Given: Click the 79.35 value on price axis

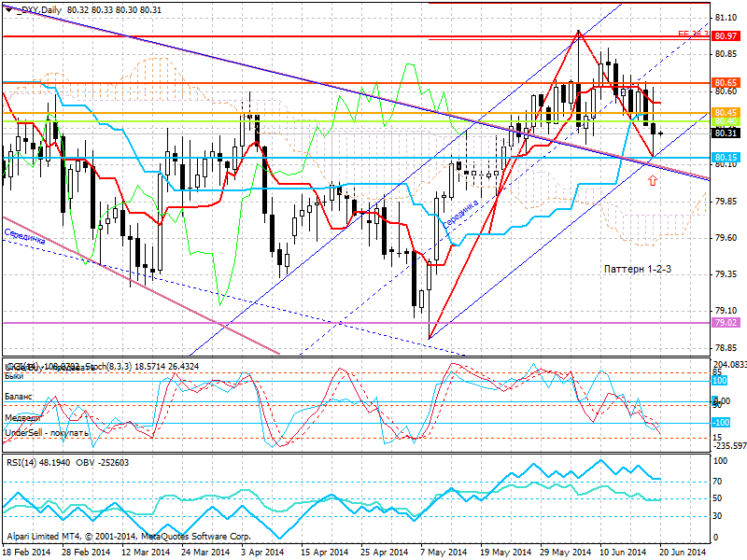Looking at the screenshot, I should click(x=726, y=273).
